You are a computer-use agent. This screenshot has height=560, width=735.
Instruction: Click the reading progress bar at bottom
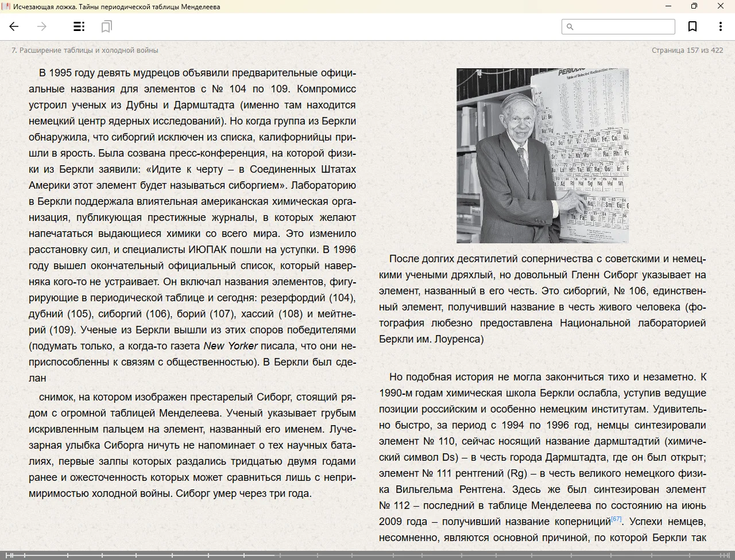[x=367, y=555]
